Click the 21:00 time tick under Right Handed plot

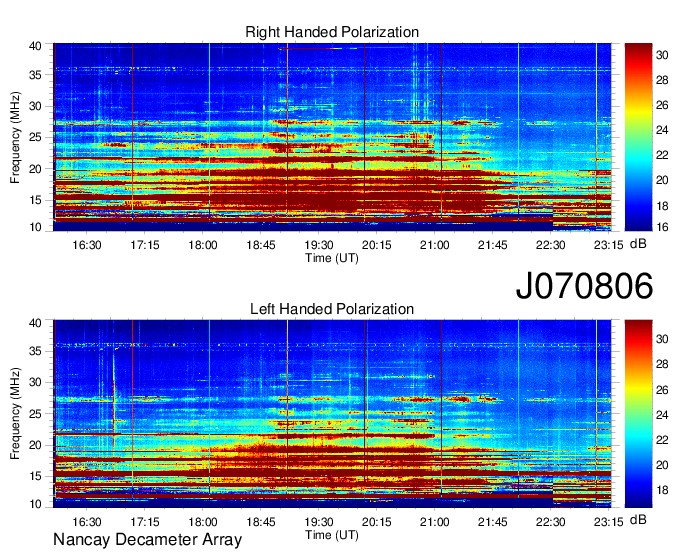pos(435,245)
